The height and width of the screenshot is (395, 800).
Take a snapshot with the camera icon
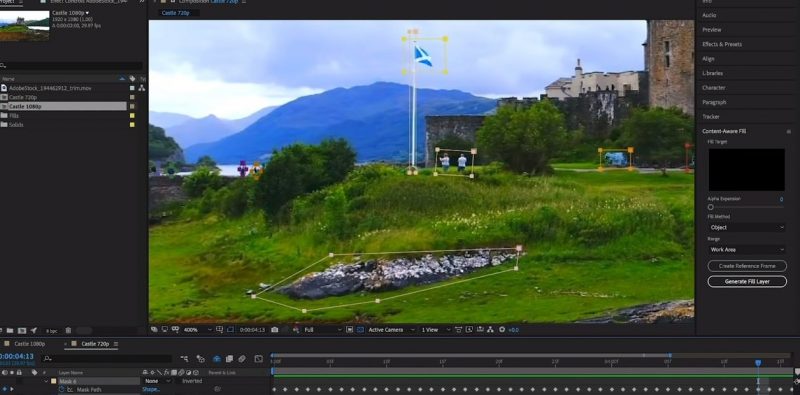(x=274, y=330)
